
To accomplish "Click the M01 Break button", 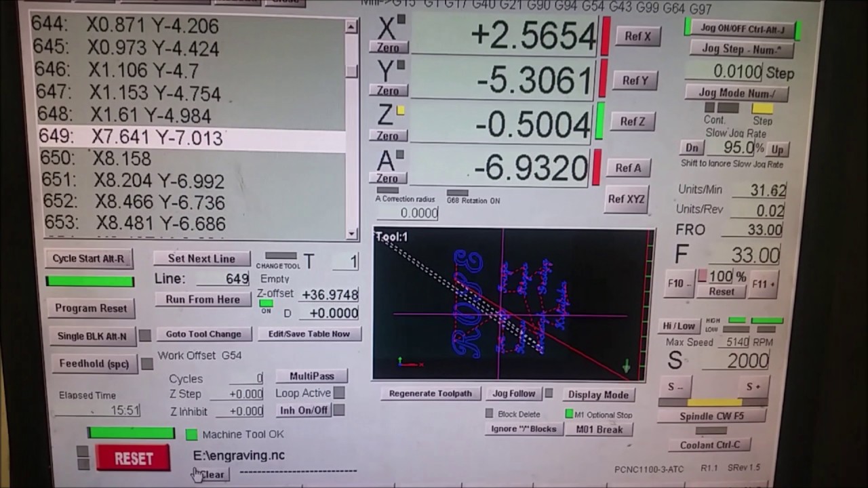I will 599,430.
